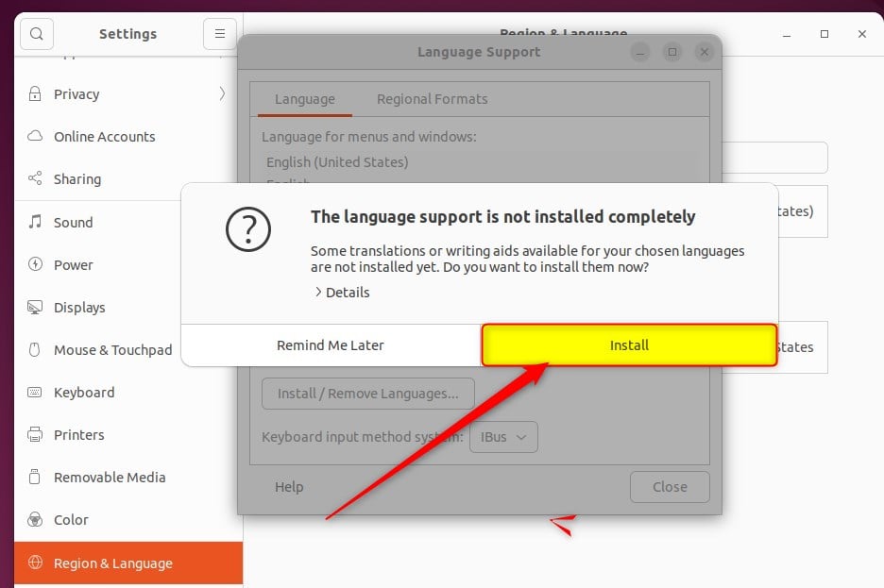This screenshot has width=884, height=588.
Task: Open the Settings hamburger menu
Action: click(x=219, y=34)
